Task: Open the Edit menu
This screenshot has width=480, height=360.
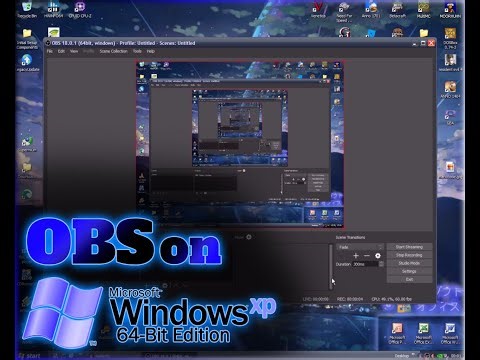Action: [61, 51]
